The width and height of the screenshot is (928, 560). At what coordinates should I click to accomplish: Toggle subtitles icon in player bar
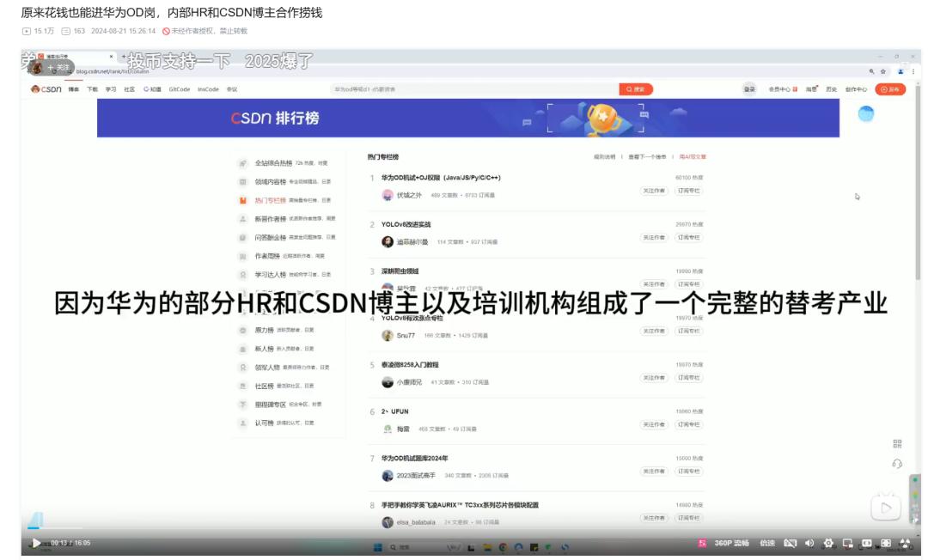790,543
